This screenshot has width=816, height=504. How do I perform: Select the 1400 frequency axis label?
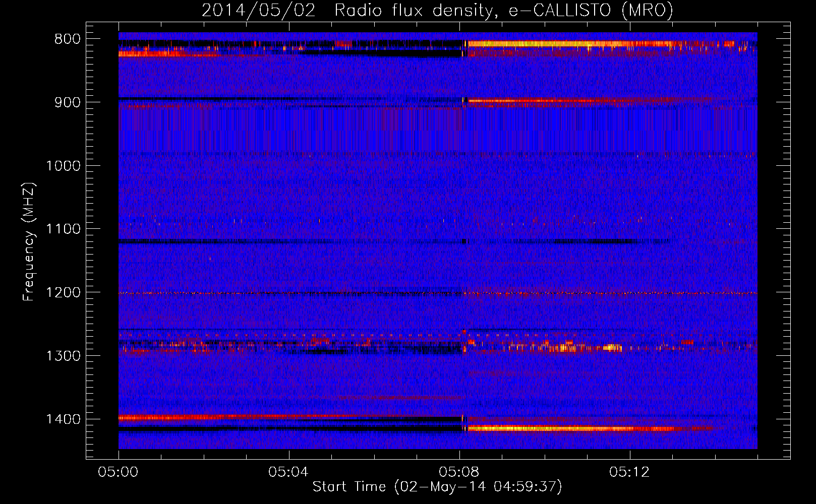coord(63,419)
